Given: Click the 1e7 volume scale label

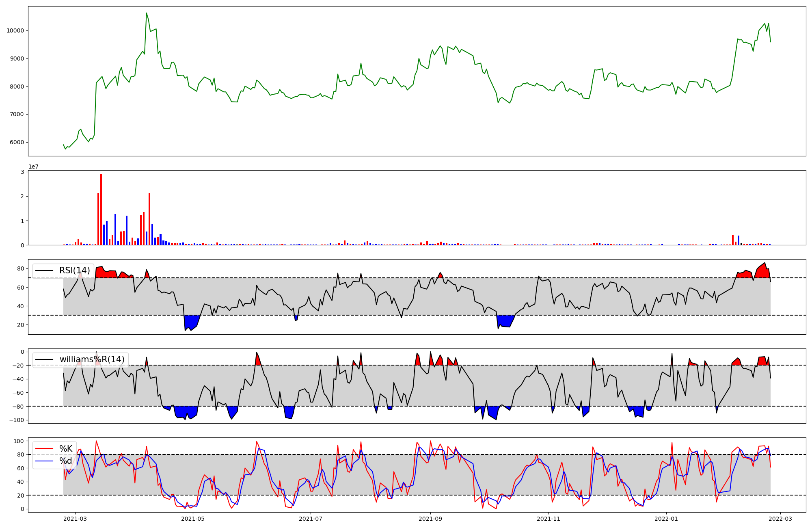Looking at the screenshot, I should tap(33, 167).
